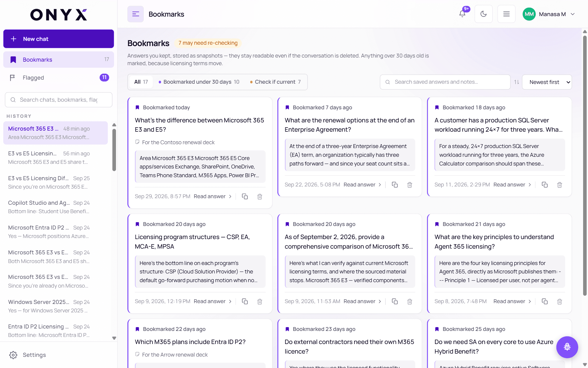Delete the September 2, 2026 comparison bookmark

click(410, 301)
